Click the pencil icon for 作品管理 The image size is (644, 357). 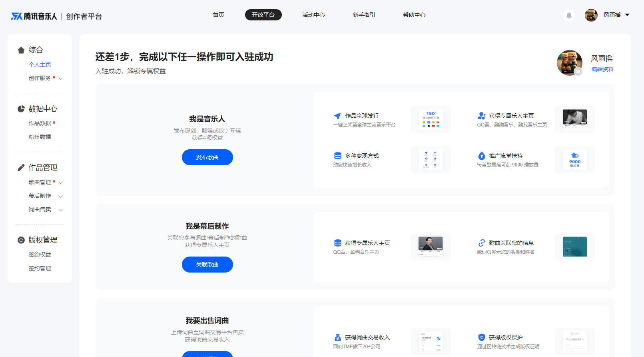pyautogui.click(x=21, y=168)
